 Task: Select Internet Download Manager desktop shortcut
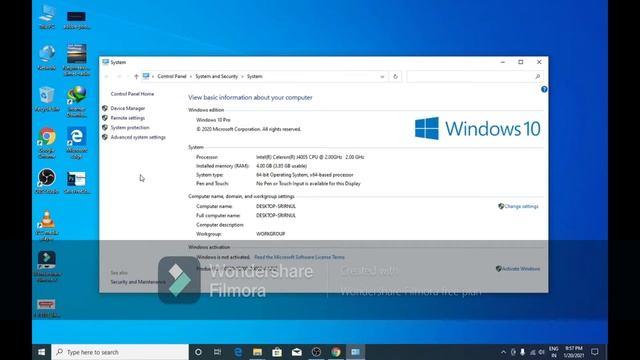pos(76,101)
